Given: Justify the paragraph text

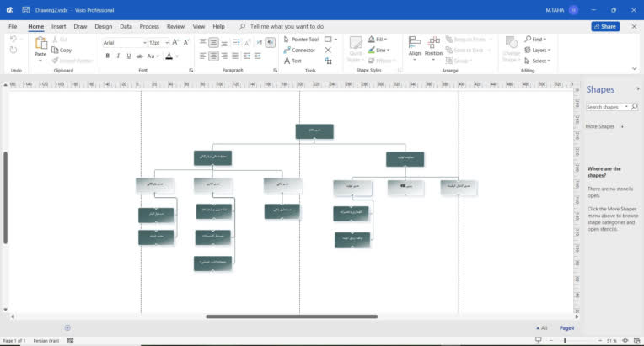Looking at the screenshot, I should point(235,56).
